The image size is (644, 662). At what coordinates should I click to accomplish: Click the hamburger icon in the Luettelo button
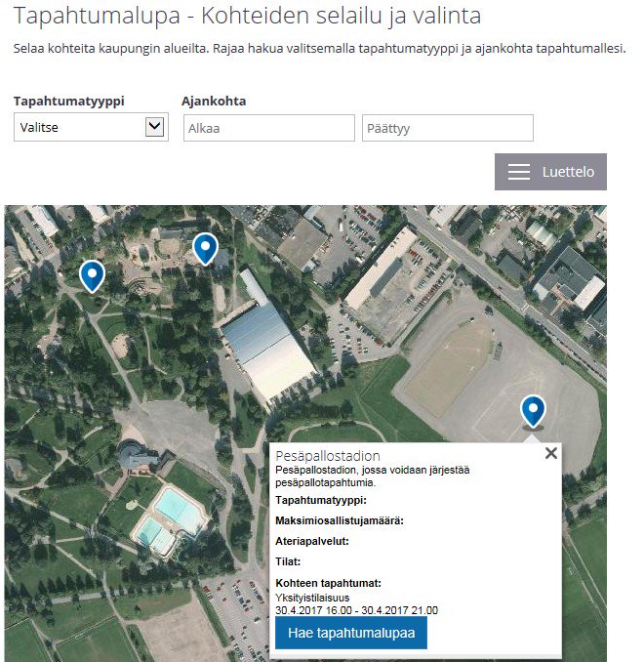519,172
